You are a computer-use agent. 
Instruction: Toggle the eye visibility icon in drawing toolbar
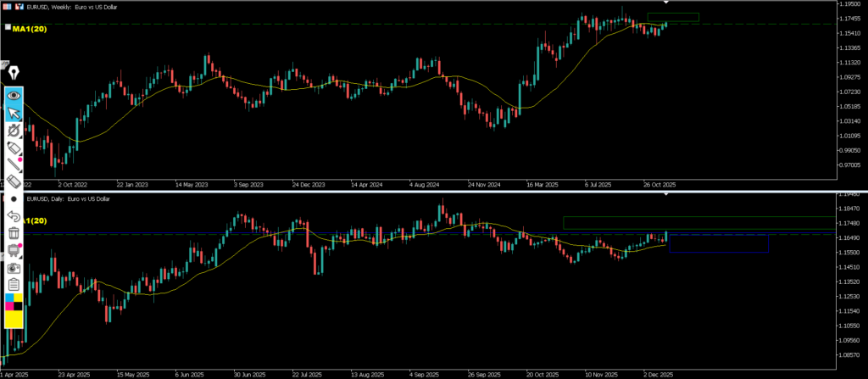click(14, 95)
